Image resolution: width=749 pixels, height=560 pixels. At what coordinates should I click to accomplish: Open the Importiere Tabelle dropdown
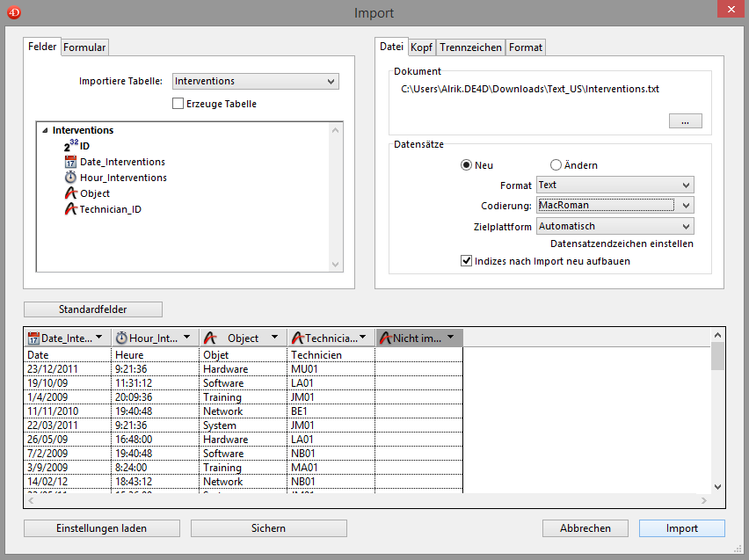coord(256,81)
